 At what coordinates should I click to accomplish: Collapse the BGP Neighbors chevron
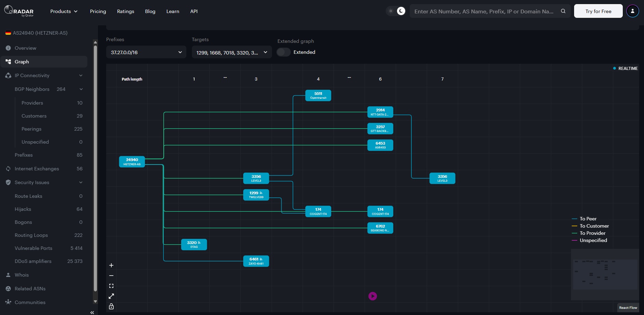81,89
